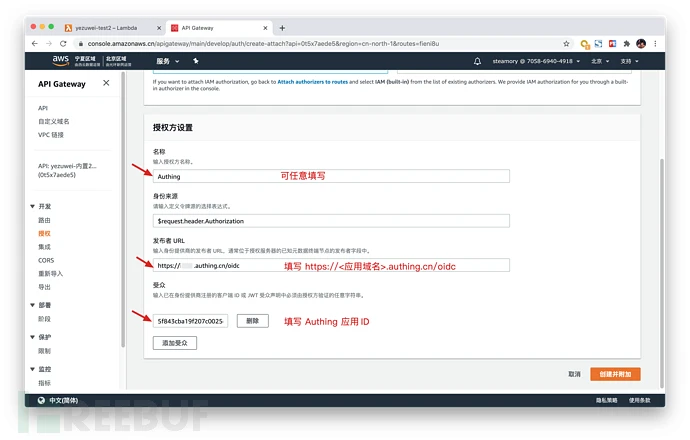Click the 删除 button beside the audience
690x440 pixels.
point(253,321)
